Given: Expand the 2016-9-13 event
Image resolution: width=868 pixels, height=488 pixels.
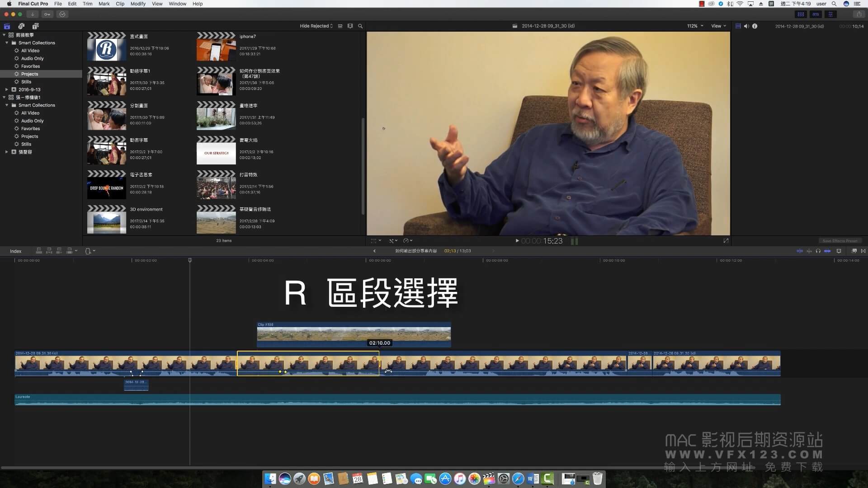Looking at the screenshot, I should pos(6,89).
